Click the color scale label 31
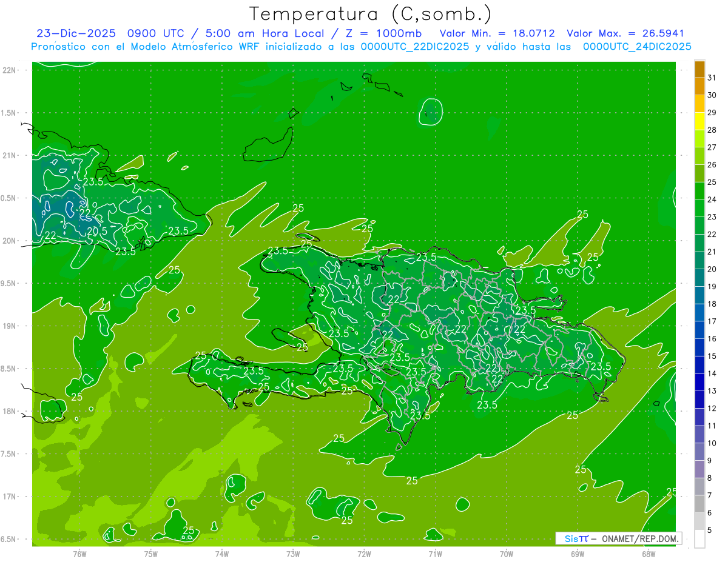Viewport: 728px width, 562px height. (x=712, y=78)
